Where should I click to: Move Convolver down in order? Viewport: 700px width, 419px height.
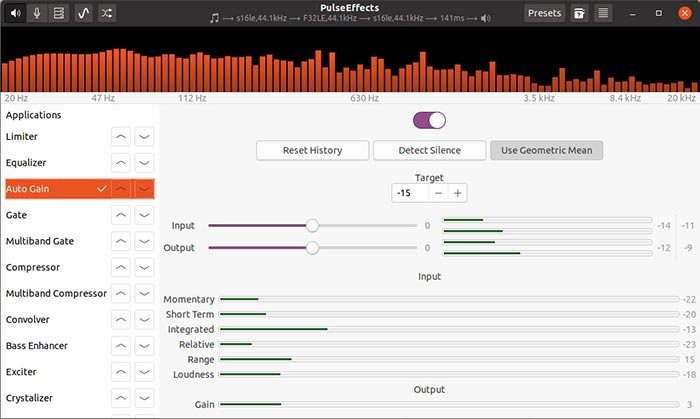point(144,319)
